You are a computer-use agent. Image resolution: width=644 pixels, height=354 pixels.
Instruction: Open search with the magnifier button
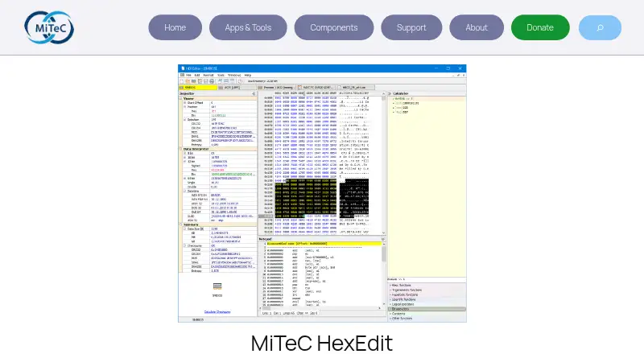click(600, 27)
